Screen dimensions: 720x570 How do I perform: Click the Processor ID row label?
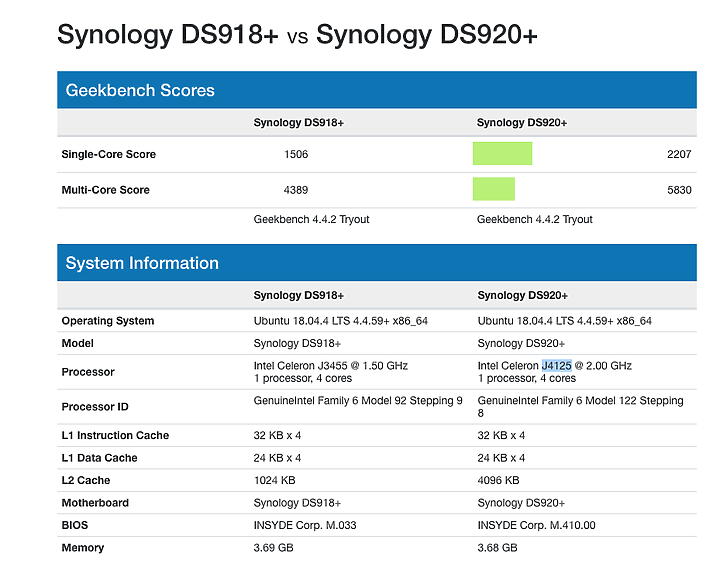click(95, 407)
